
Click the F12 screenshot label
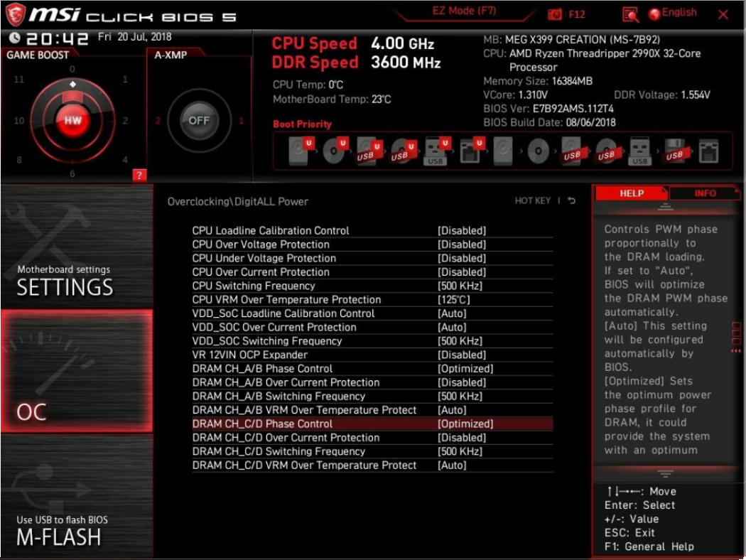(x=576, y=14)
